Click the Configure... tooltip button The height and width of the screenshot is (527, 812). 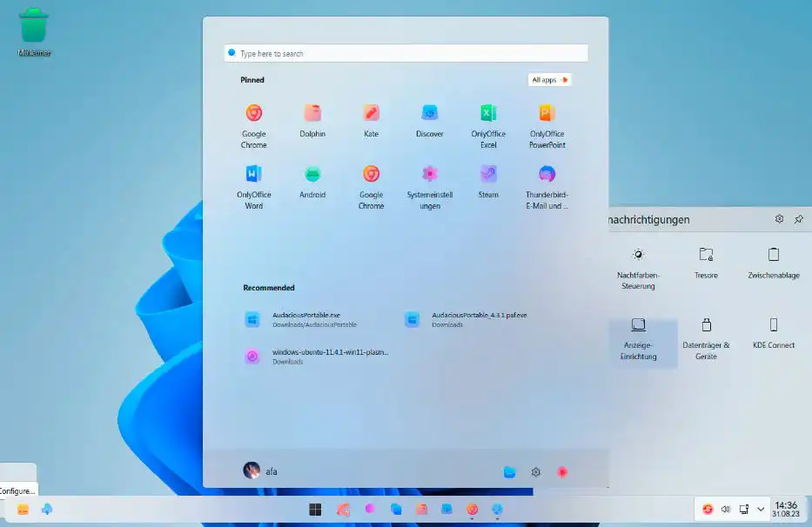(17, 490)
